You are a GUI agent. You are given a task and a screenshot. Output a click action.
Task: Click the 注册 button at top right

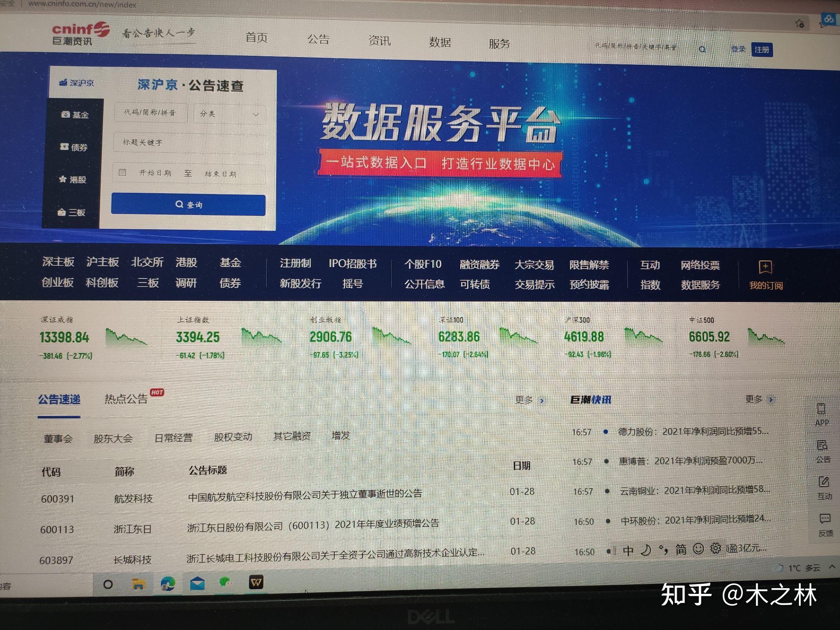point(762,49)
